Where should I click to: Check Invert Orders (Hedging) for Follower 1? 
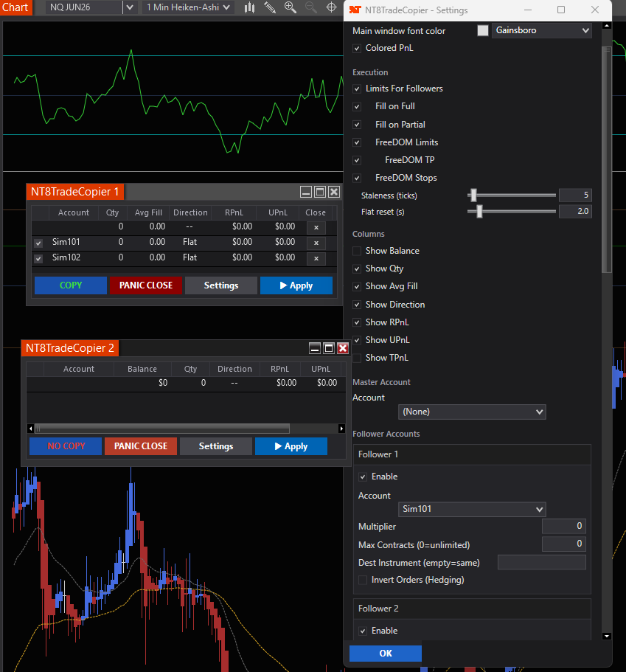363,581
